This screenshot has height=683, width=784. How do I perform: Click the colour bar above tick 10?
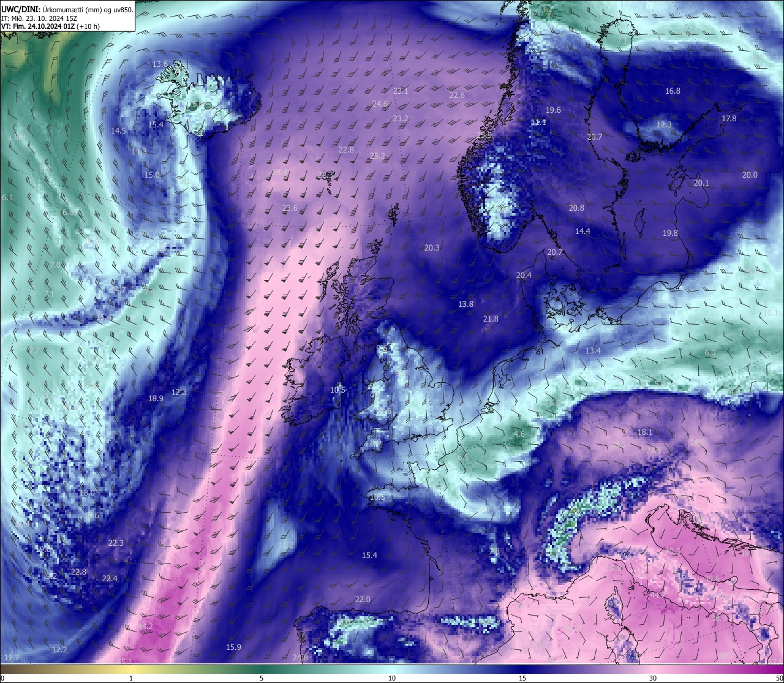[392, 669]
